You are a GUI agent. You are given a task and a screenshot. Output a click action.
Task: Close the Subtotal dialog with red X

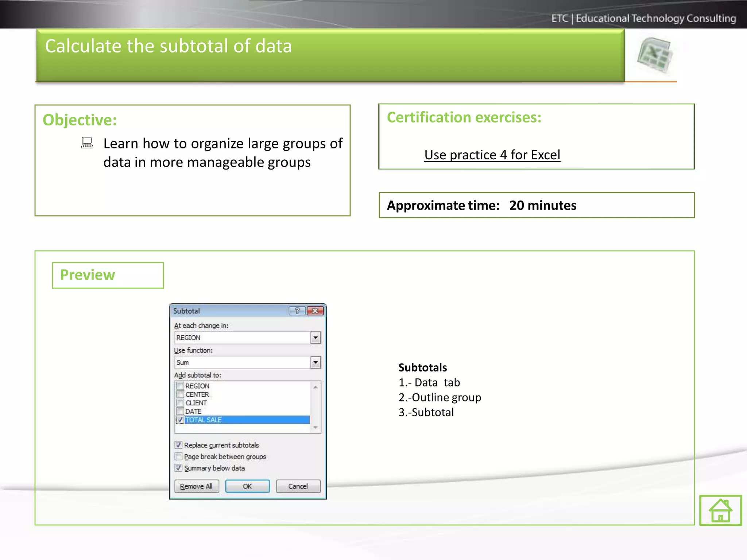point(315,311)
